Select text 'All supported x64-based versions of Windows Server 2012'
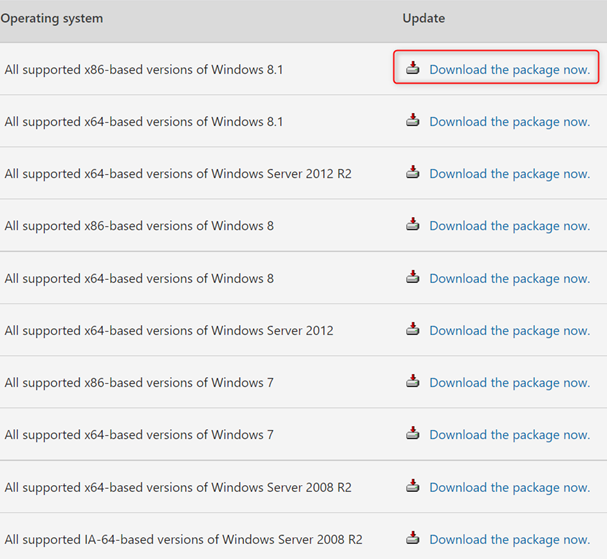 pos(169,331)
